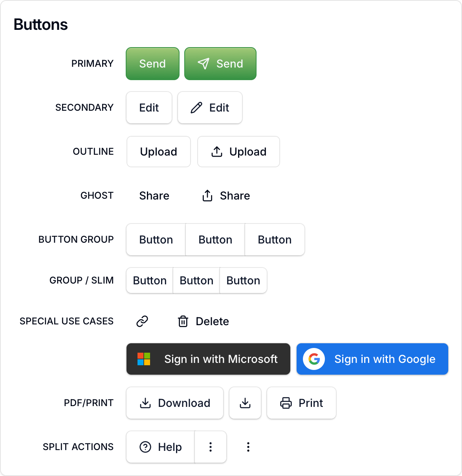Click the icon-only download button
The width and height of the screenshot is (462, 476).
pos(245,403)
